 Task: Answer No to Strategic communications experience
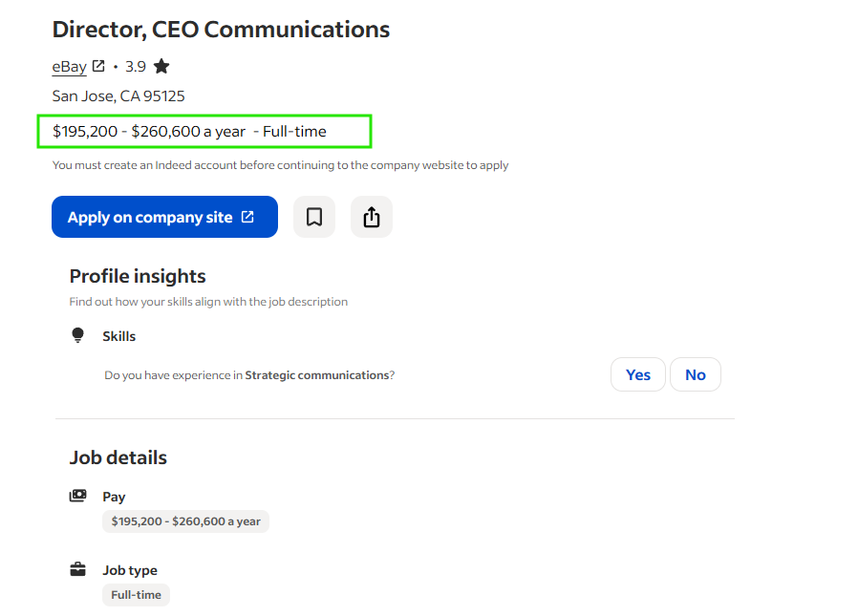696,374
